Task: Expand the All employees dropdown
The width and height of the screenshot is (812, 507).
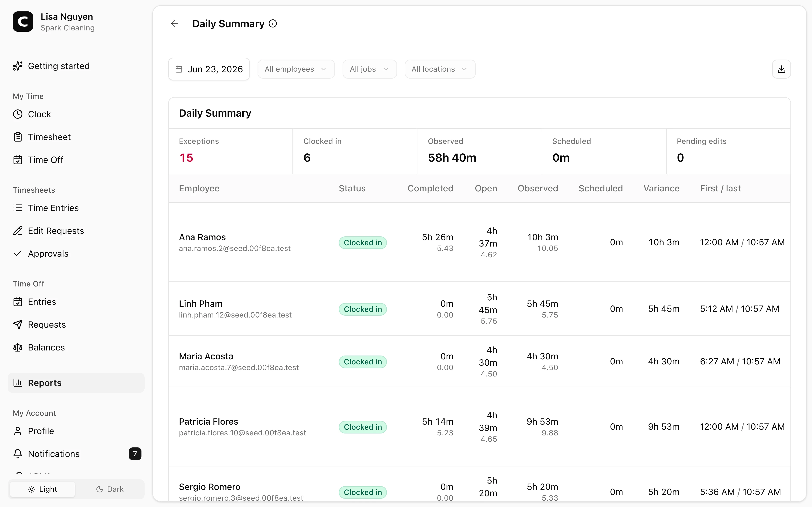Action: 296,69
